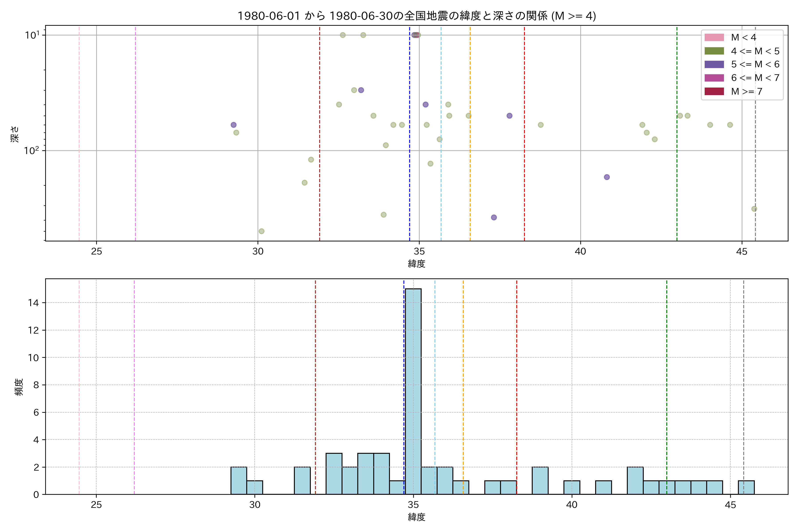Click the 14 tick label on the frequency axis
The image size is (798, 532).
[x=33, y=303]
